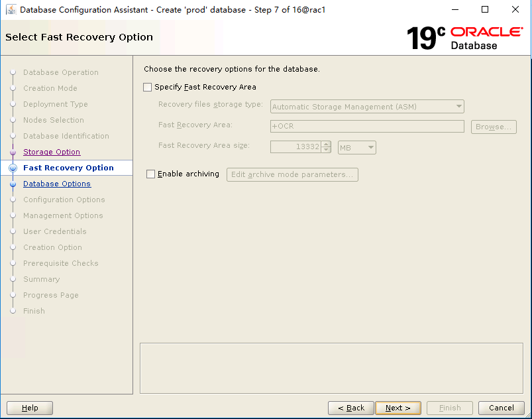Click the Configuration Options step
Viewport: 532px width, 419px height.
(64, 200)
